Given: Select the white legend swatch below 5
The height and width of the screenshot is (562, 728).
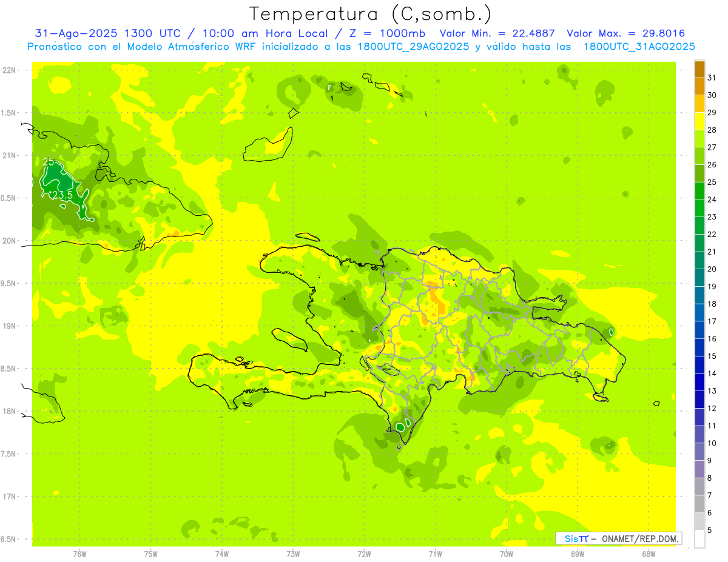Looking at the screenshot, I should pos(699,539).
